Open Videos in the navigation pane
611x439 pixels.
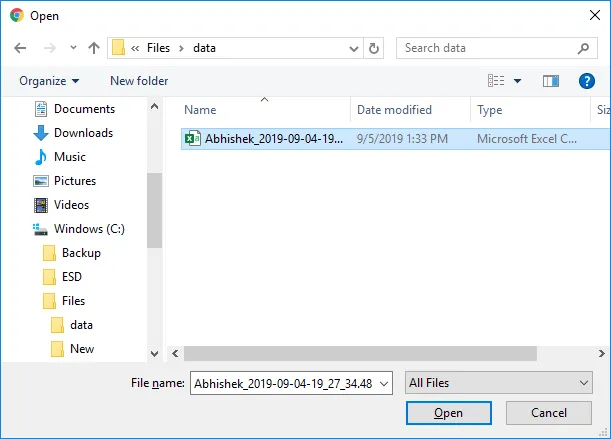pyautogui.click(x=71, y=205)
